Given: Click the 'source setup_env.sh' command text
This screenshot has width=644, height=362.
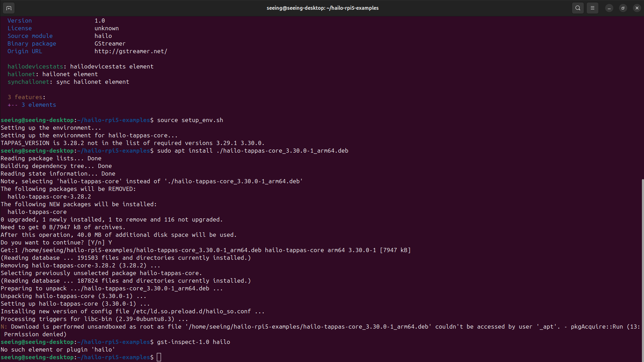Looking at the screenshot, I should coord(190,120).
